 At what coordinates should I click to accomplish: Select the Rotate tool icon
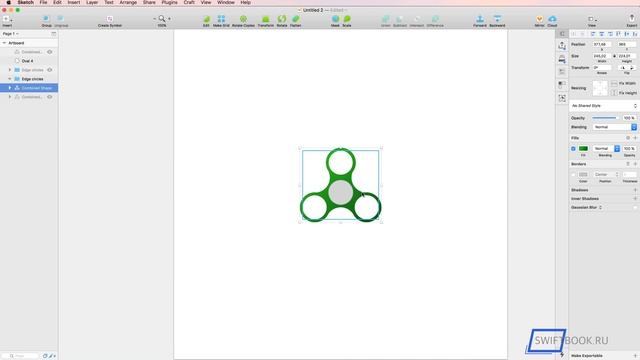pyautogui.click(x=282, y=19)
